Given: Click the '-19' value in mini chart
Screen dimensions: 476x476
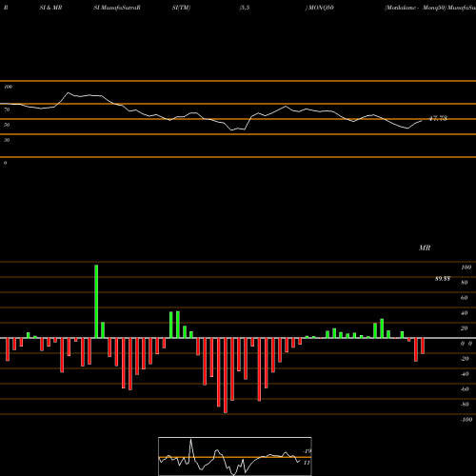Looking at the screenshot, I should click(x=307, y=451).
